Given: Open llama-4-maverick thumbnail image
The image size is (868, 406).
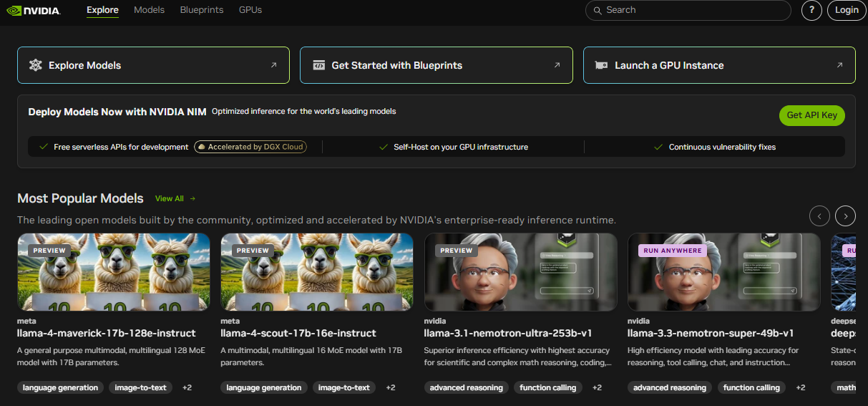Looking at the screenshot, I should coord(113,271).
